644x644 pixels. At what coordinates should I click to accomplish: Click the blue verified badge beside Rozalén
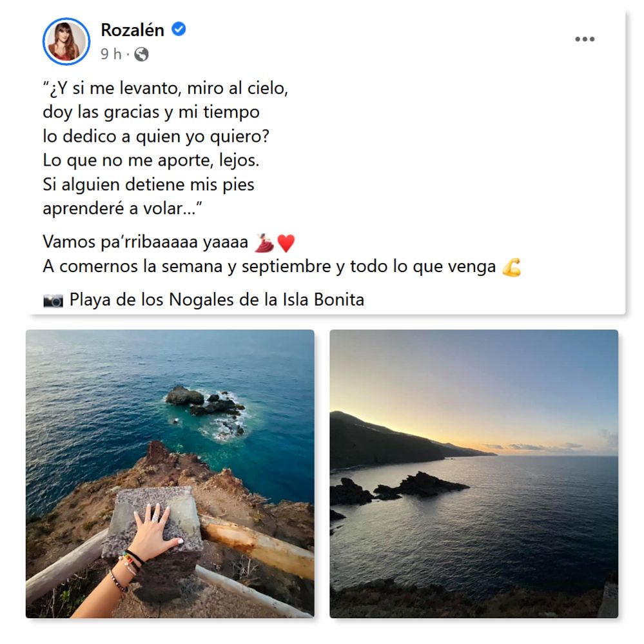179,30
